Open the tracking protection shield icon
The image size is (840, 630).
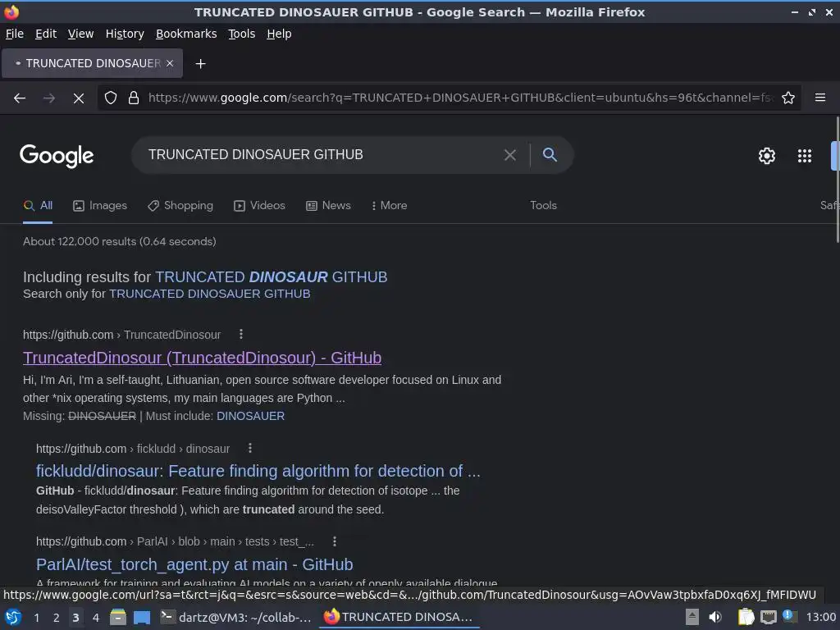(111, 98)
